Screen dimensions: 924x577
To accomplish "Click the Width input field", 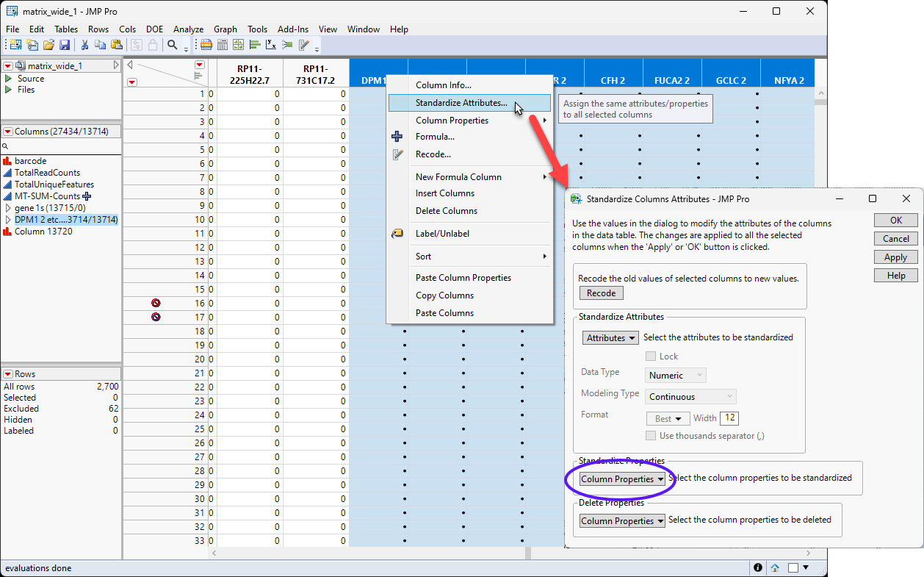I will click(729, 418).
